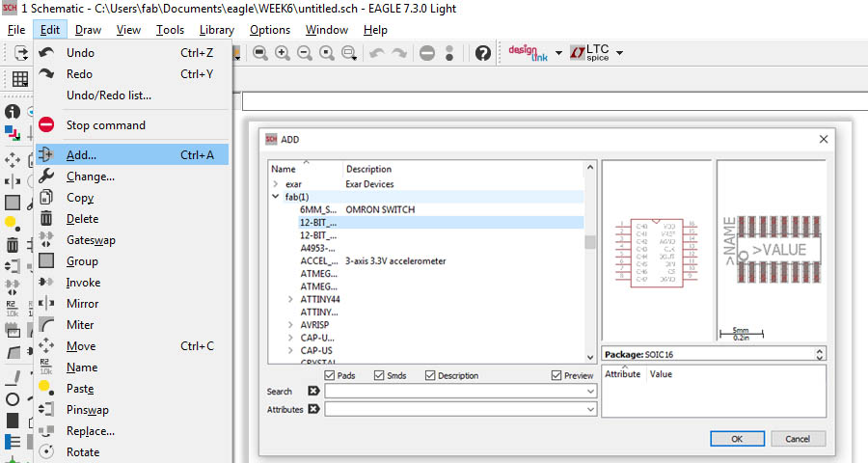This screenshot has width=868, height=463.
Task: Clear the Search field with X icon
Action: tap(313, 391)
